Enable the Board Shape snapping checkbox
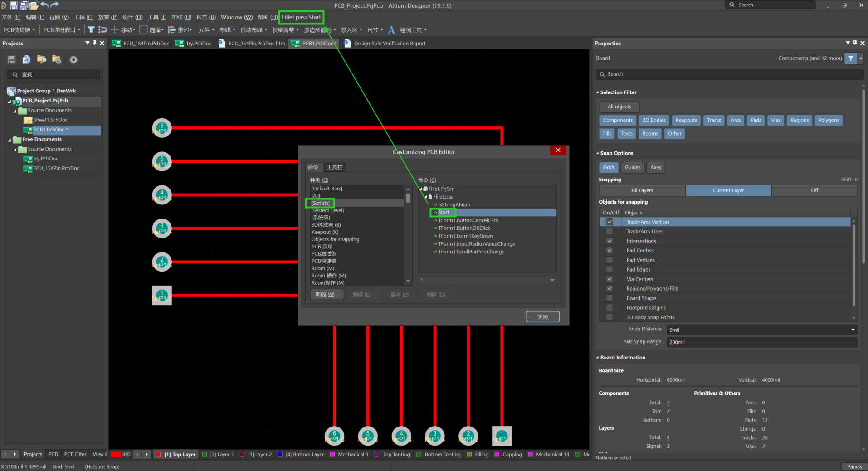Screen dimensions: 868x471 pos(610,298)
